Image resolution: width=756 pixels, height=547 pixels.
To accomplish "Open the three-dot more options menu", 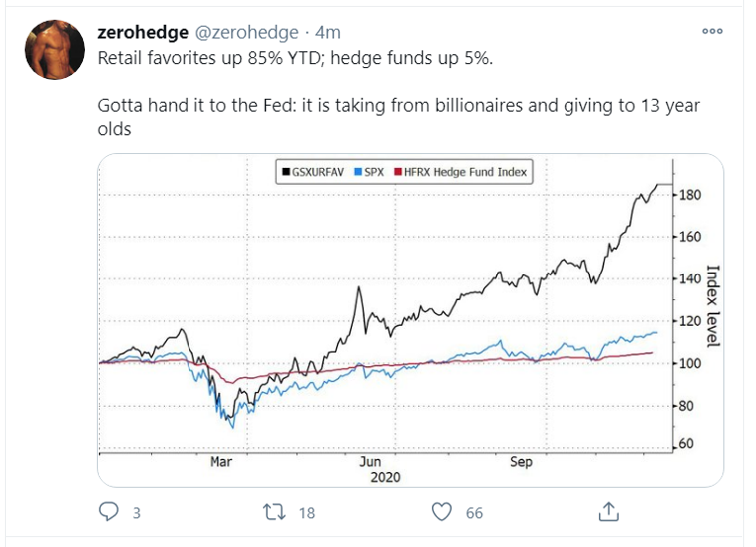I will [712, 31].
